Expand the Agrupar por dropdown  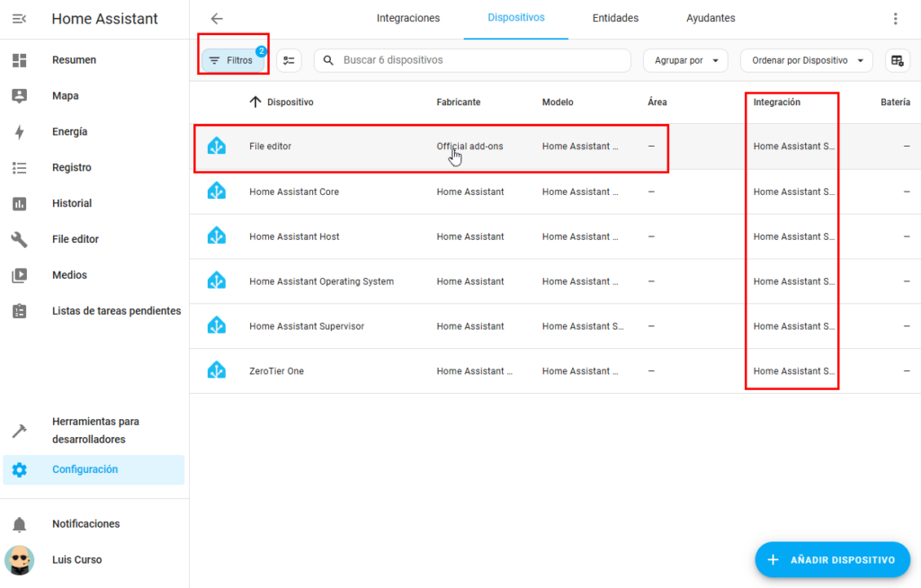pyautogui.click(x=685, y=60)
